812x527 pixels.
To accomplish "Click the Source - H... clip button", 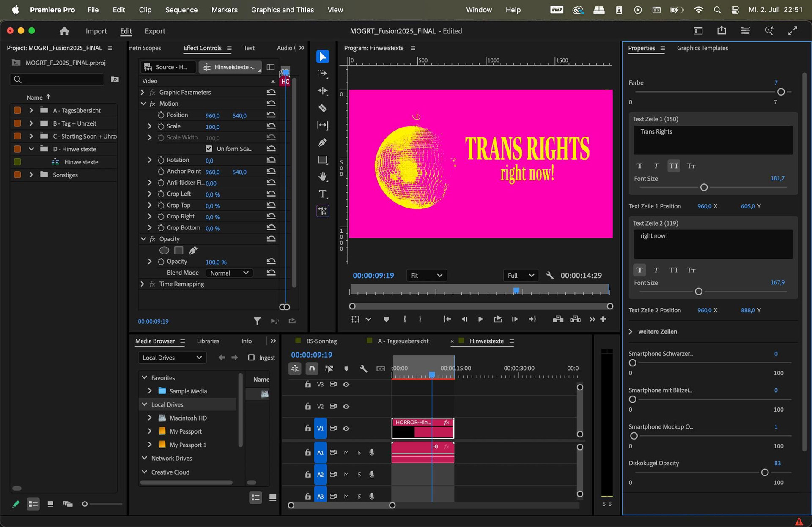I will point(168,67).
